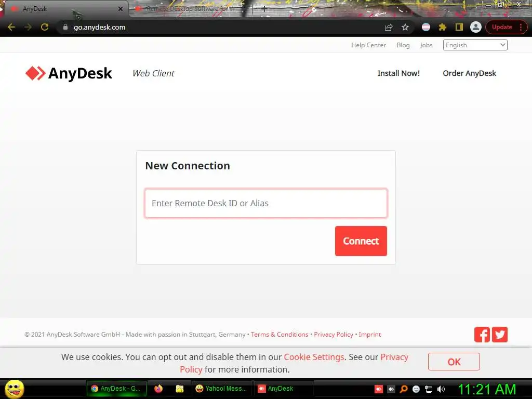The image size is (532, 399).
Task: Accept cookies with the OK button
Action: [x=454, y=362]
